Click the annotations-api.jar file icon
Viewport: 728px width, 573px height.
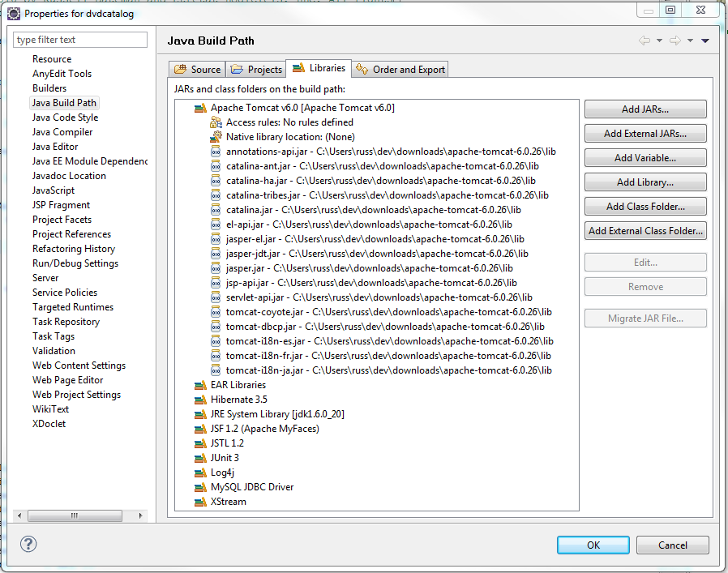pos(216,152)
